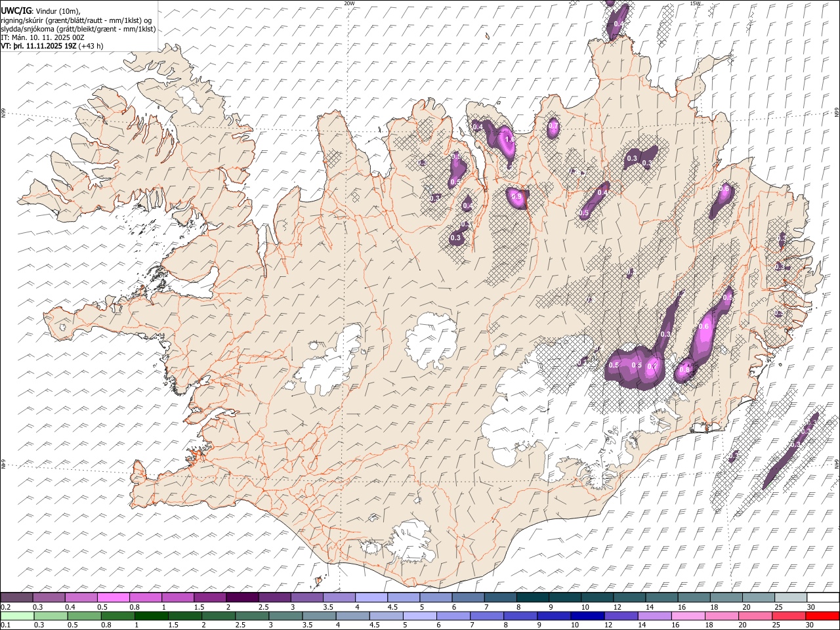Click the 'slydda/snjókoma (grátt/bleikt/grænt' legend line
840x630 pixels.
click(x=78, y=29)
